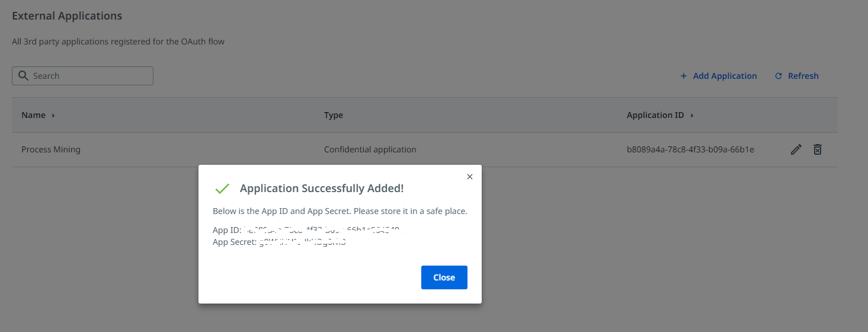Click the plus icon beside Add Application
The width and height of the screenshot is (868, 332).
[x=684, y=76]
